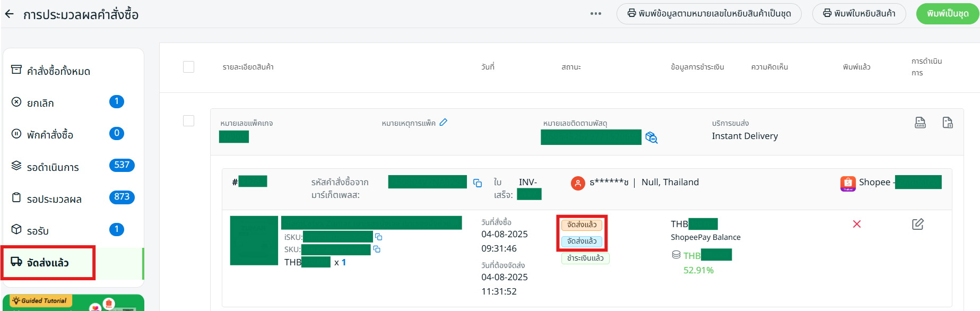
Task: Toggle the select-all checkbox in table header
Action: [x=188, y=67]
